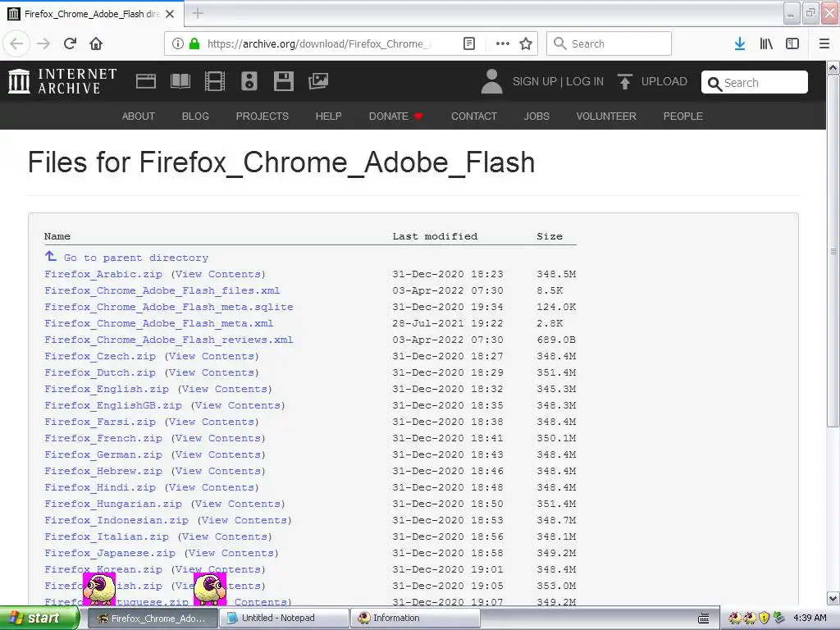Switch to Untitled - Notepad taskbar window
This screenshot has width=840, height=630.
(x=283, y=619)
